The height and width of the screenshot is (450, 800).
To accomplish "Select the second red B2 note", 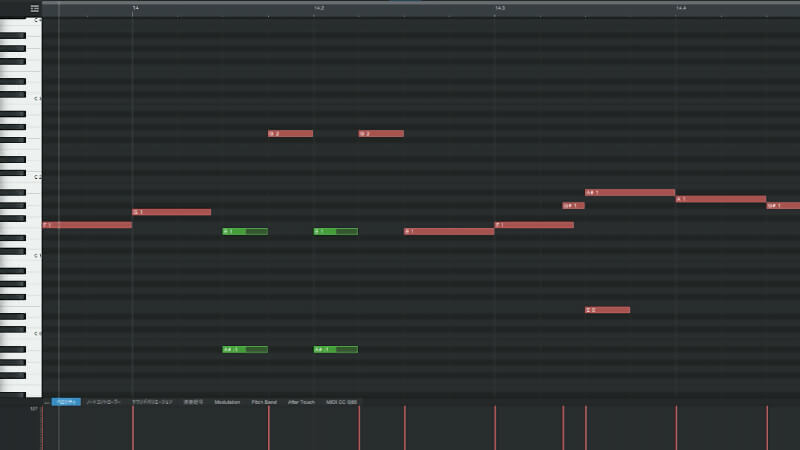I will click(381, 134).
